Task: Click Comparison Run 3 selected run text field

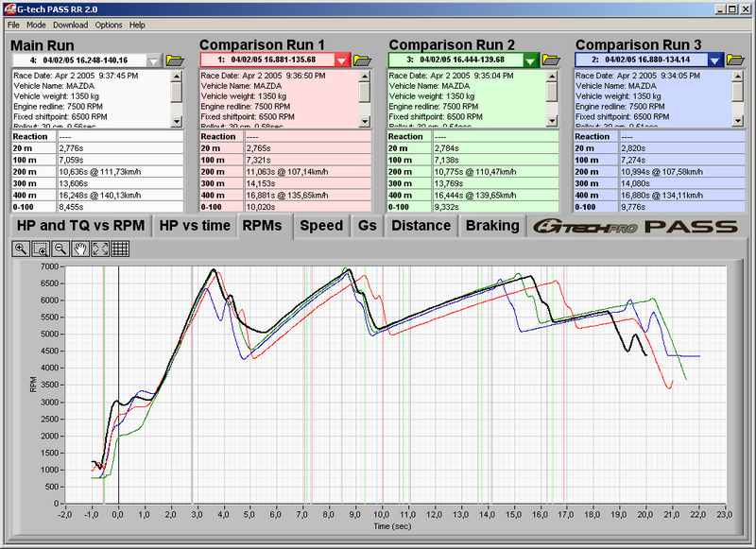Action: (642, 60)
